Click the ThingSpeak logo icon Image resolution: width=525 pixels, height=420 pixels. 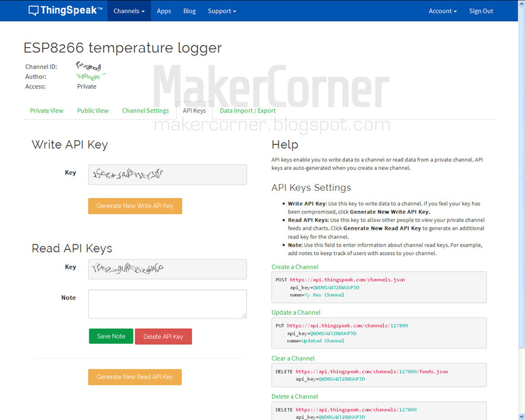click(33, 10)
